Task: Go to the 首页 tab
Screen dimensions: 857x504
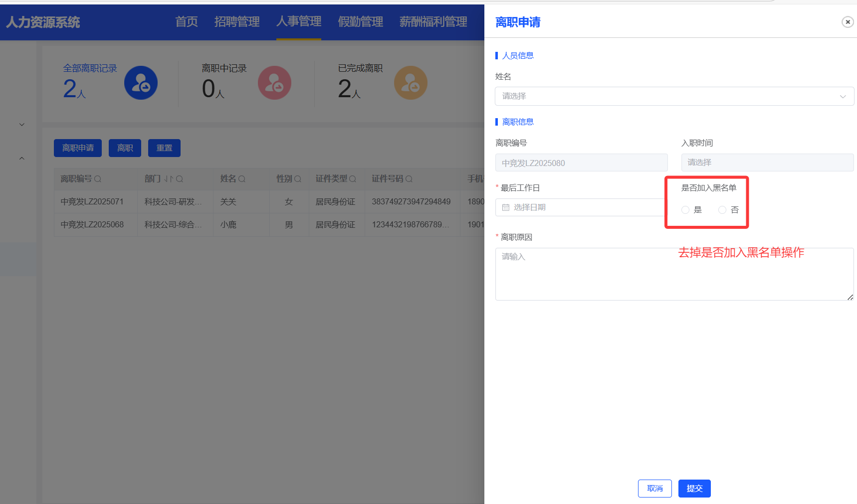Action: coord(187,22)
